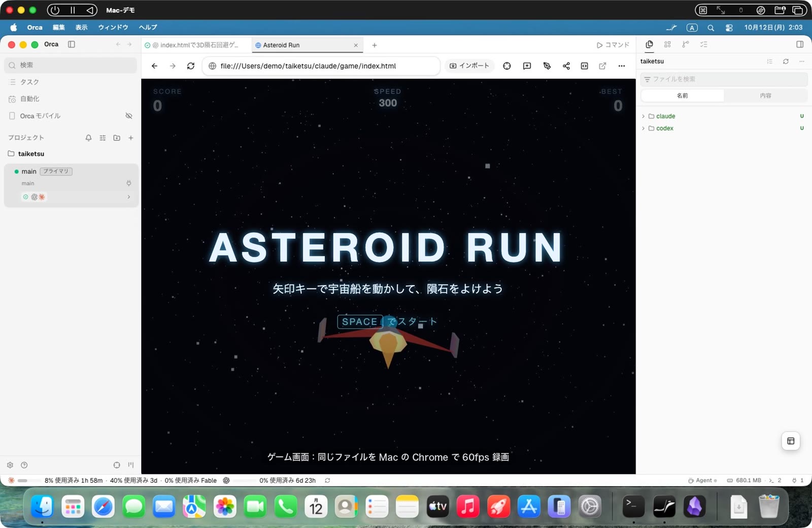
Task: Click the file URL address field
Action: [x=321, y=66]
